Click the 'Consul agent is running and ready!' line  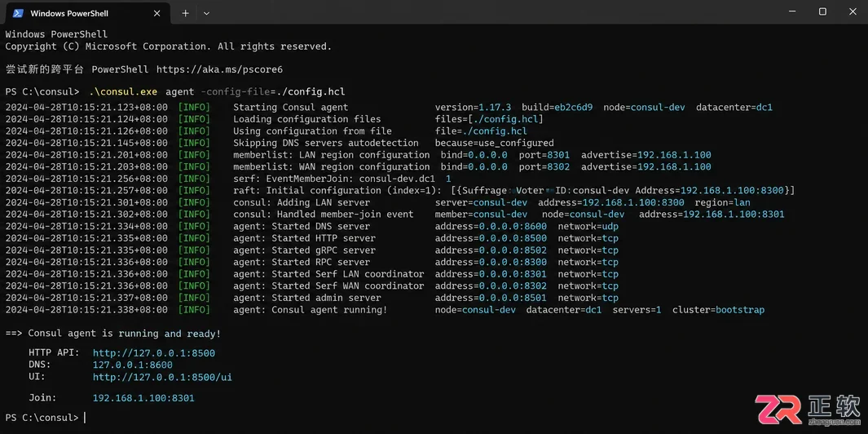[x=113, y=334]
